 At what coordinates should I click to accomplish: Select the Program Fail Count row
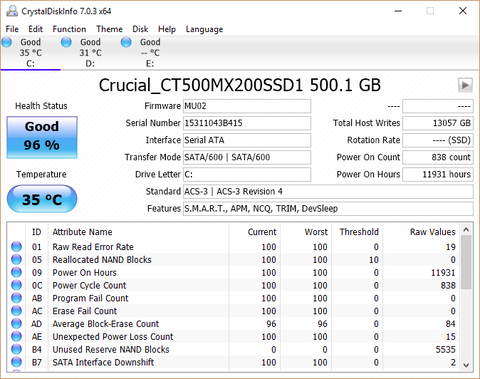pos(234,298)
